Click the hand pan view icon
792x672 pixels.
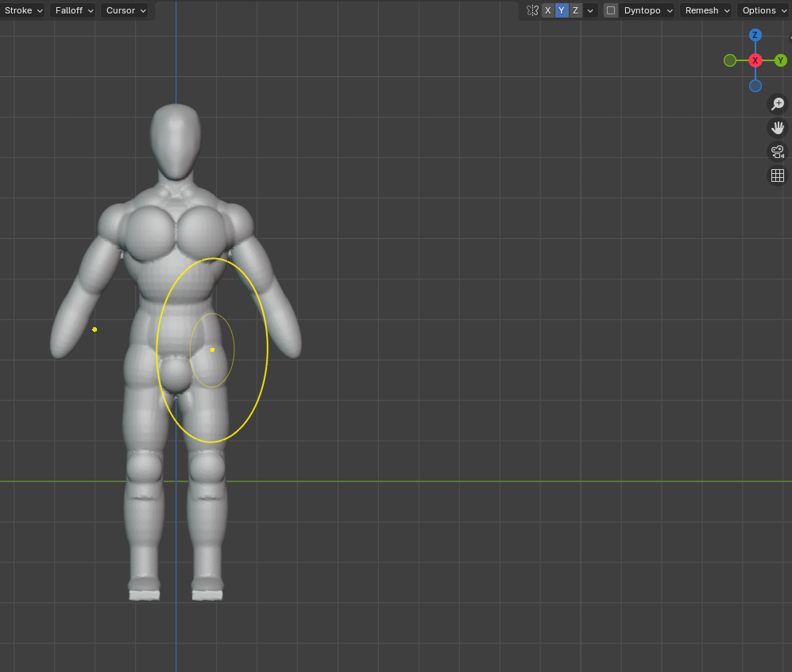point(778,128)
